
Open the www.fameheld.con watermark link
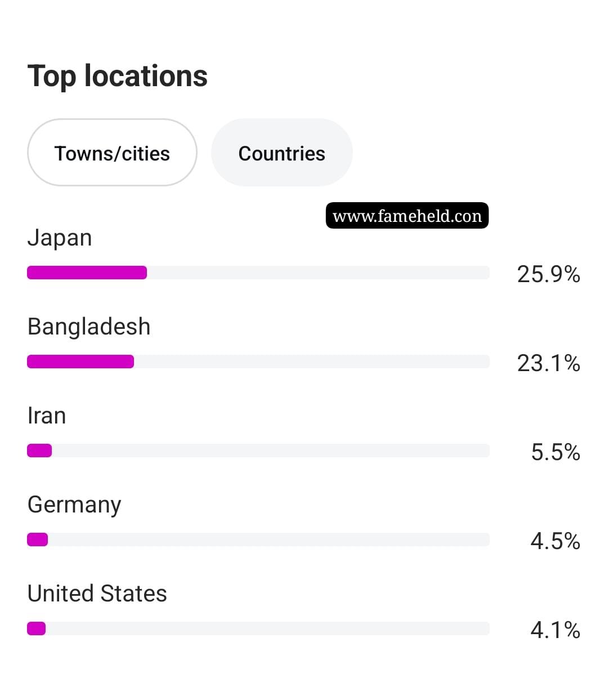point(407,216)
